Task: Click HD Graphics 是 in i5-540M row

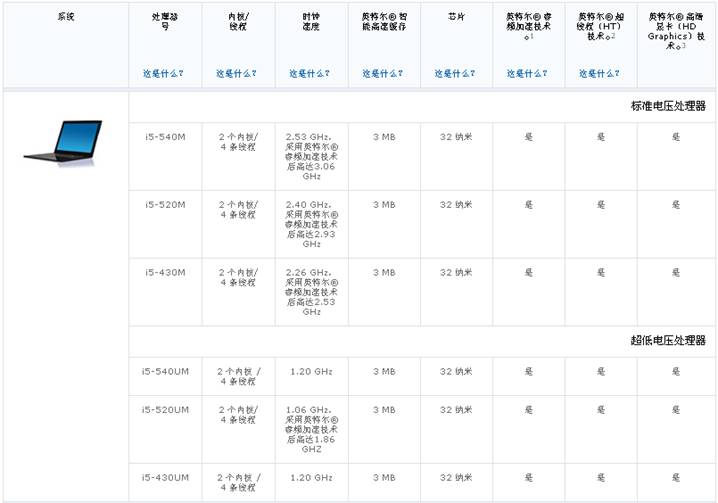Action: (676, 137)
